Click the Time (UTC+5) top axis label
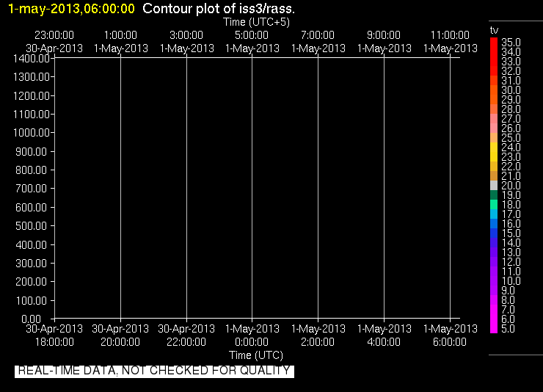This screenshot has width=543, height=392. click(x=256, y=22)
